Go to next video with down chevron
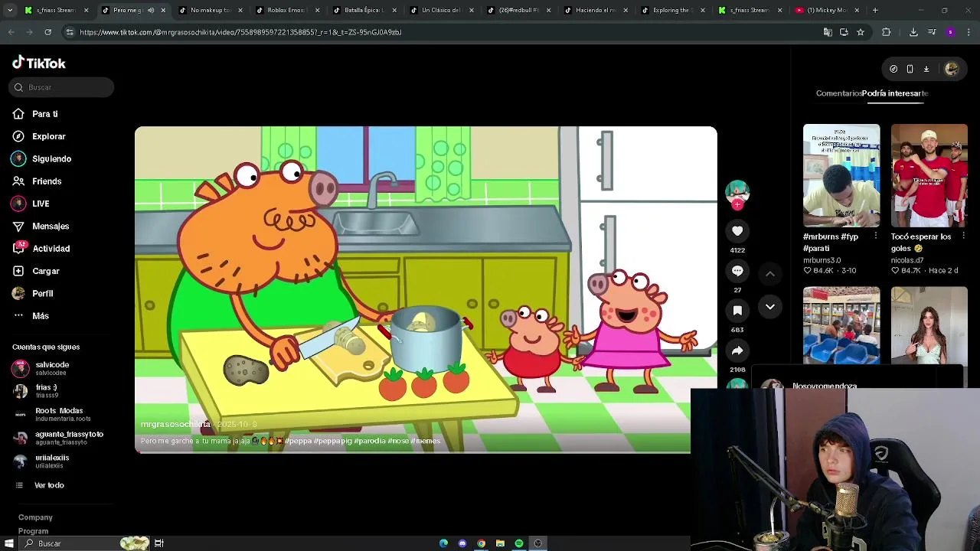This screenshot has width=980, height=551. 770,307
